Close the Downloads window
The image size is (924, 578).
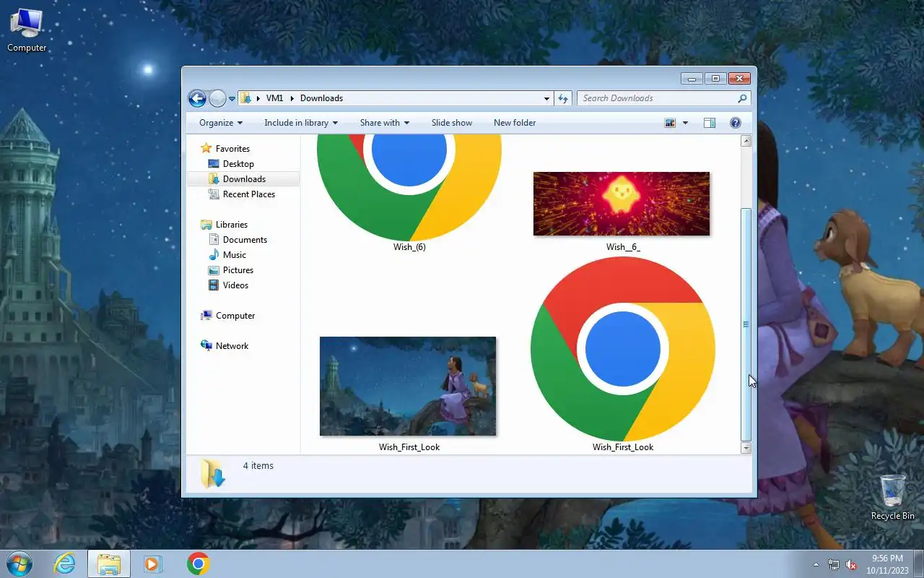[739, 78]
